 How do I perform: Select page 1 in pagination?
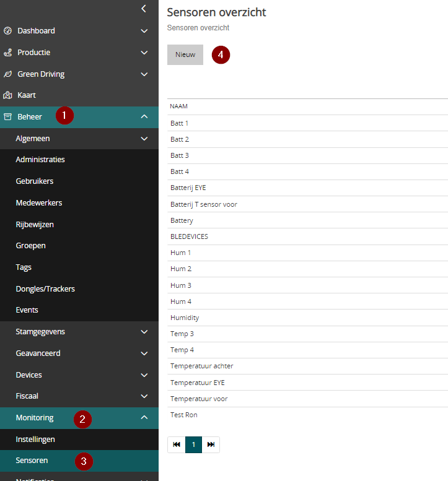tap(193, 444)
